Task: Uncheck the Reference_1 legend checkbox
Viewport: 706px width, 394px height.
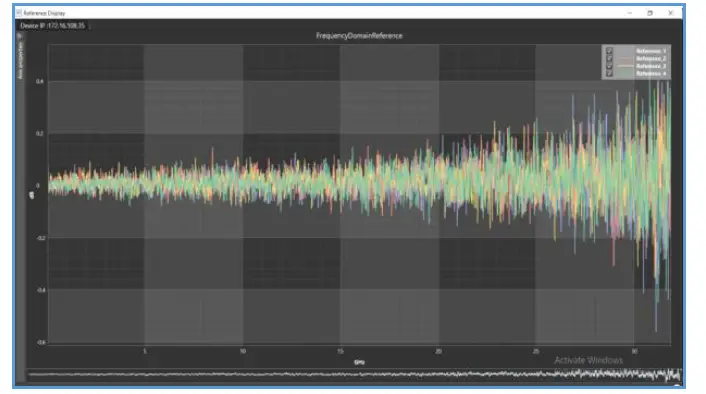Action: click(609, 51)
